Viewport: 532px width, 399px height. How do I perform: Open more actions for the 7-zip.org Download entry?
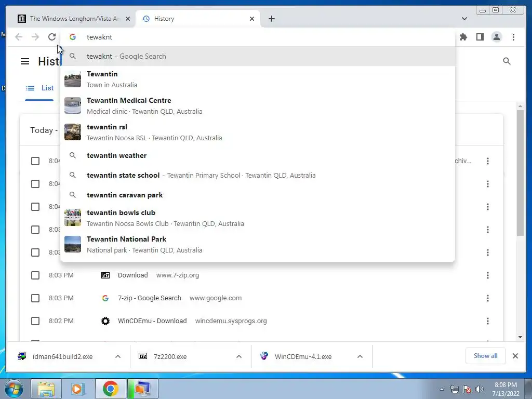tap(487, 275)
